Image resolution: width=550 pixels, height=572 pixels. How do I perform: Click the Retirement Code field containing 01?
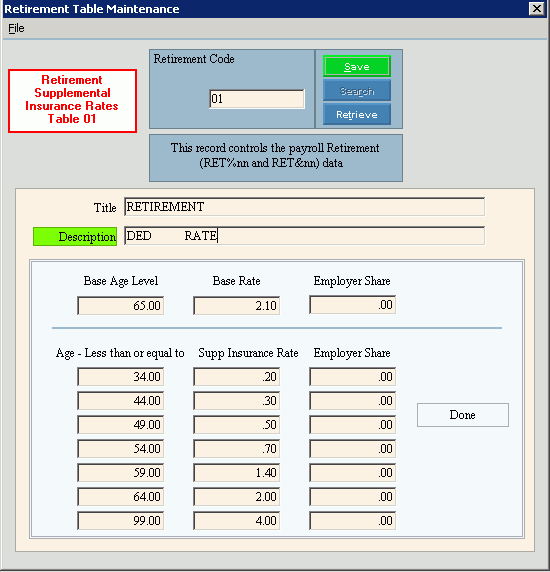click(x=257, y=99)
